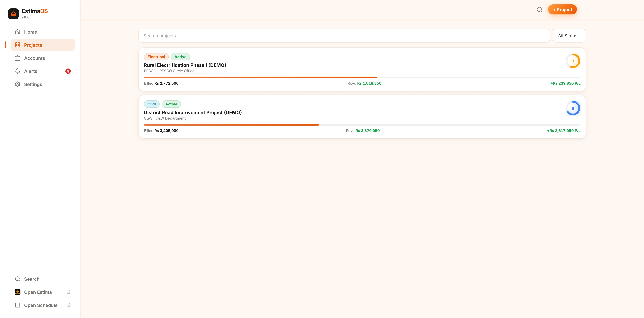Screen dimensions: 644x318
Task: Click the EstimaOS helmet logo icon
Action: click(13, 14)
